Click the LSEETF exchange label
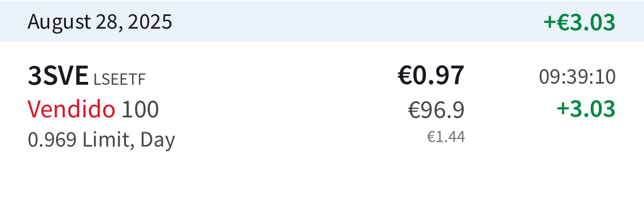This screenshot has width=644, height=217. pyautogui.click(x=120, y=80)
